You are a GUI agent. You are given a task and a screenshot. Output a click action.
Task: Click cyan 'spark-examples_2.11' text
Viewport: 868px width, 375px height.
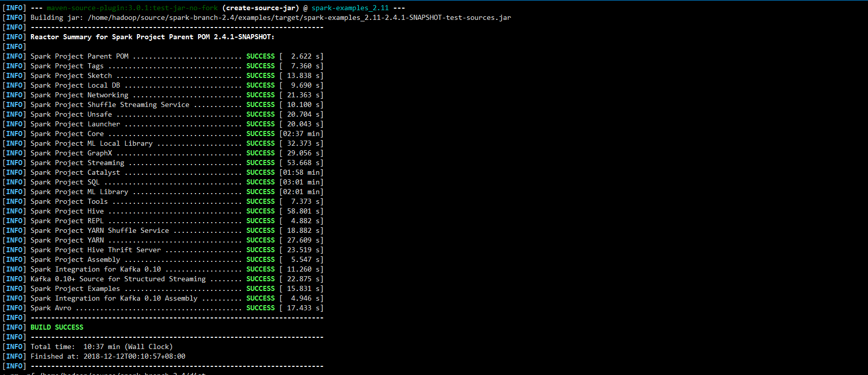point(350,8)
